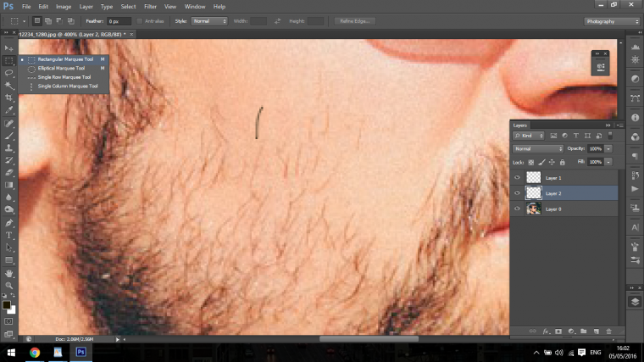Screen dimensions: 644x362
Task: Select the Path Selection tool
Action: click(x=8, y=248)
